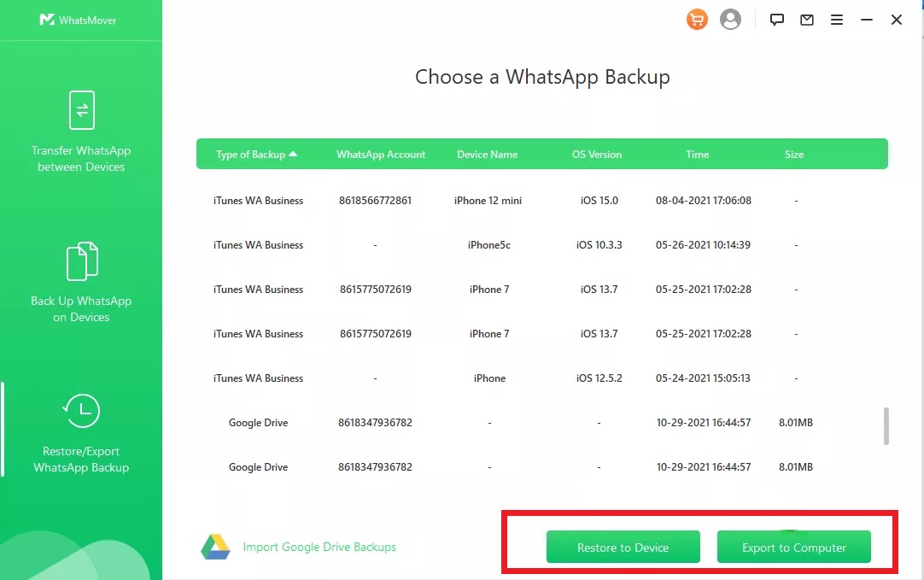Select the iOS 12.5.2 iPhone backup row

click(x=488, y=378)
